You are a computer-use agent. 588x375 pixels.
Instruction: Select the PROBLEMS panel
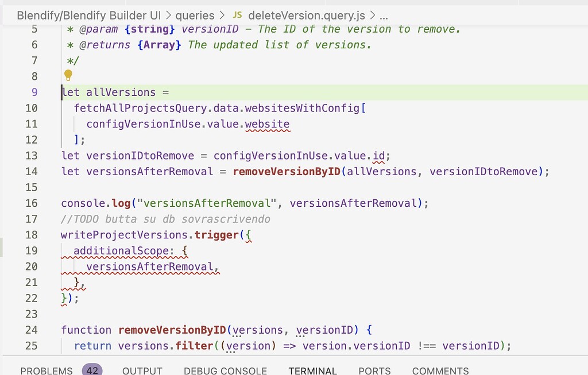[x=46, y=370]
